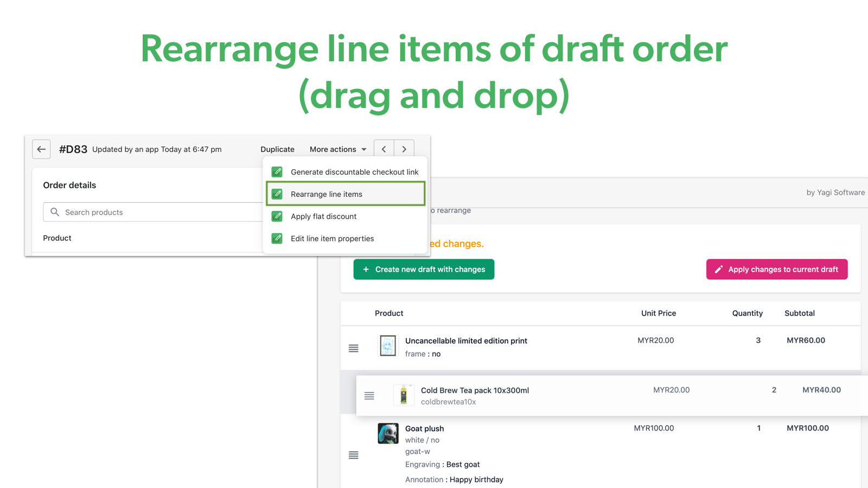Click plus icon on Create new draft button
The height and width of the screenshot is (488, 868).
click(366, 269)
